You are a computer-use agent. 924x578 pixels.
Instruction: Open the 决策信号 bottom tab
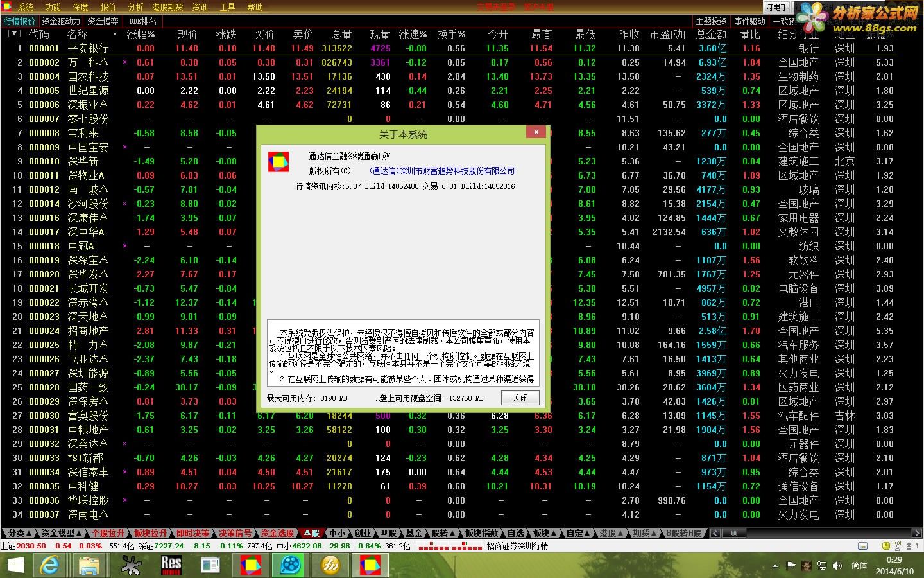coord(235,533)
